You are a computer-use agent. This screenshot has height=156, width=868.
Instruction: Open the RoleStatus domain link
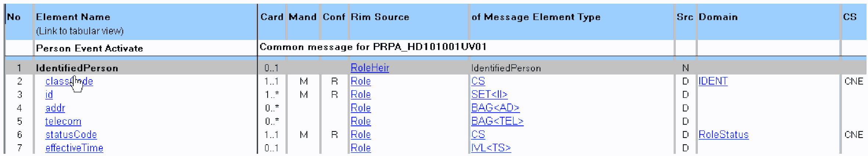[x=724, y=135]
